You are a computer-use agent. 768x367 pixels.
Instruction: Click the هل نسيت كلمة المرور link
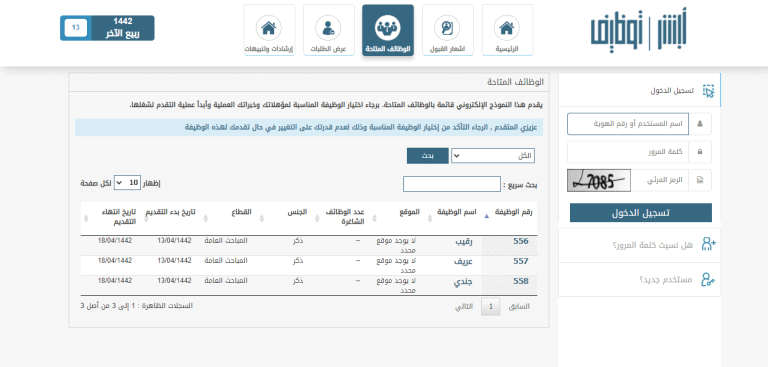(x=652, y=245)
